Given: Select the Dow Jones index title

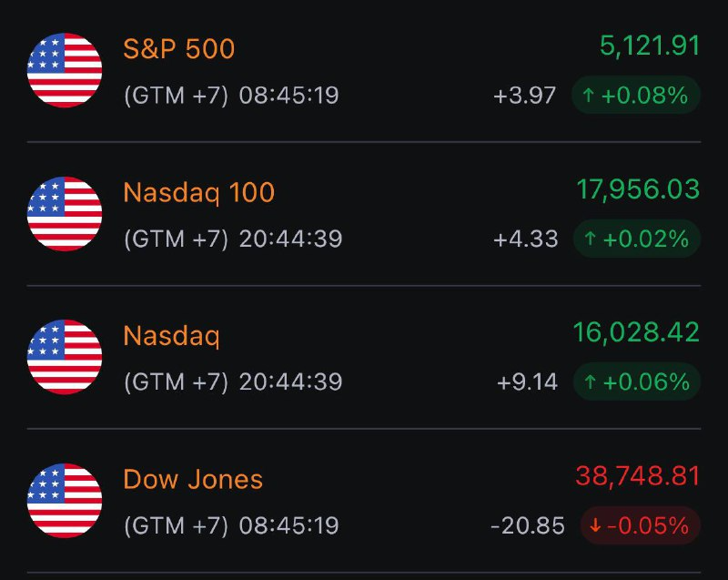Looking at the screenshot, I should (193, 479).
